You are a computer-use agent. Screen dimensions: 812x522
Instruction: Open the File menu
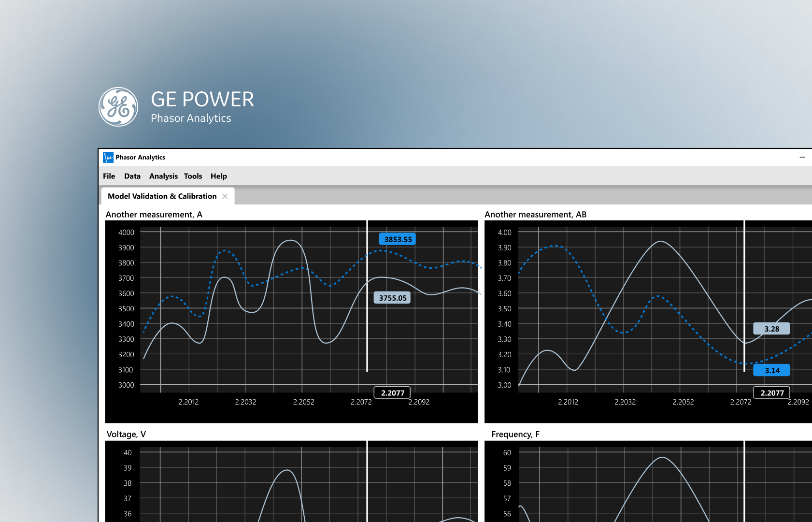point(109,176)
